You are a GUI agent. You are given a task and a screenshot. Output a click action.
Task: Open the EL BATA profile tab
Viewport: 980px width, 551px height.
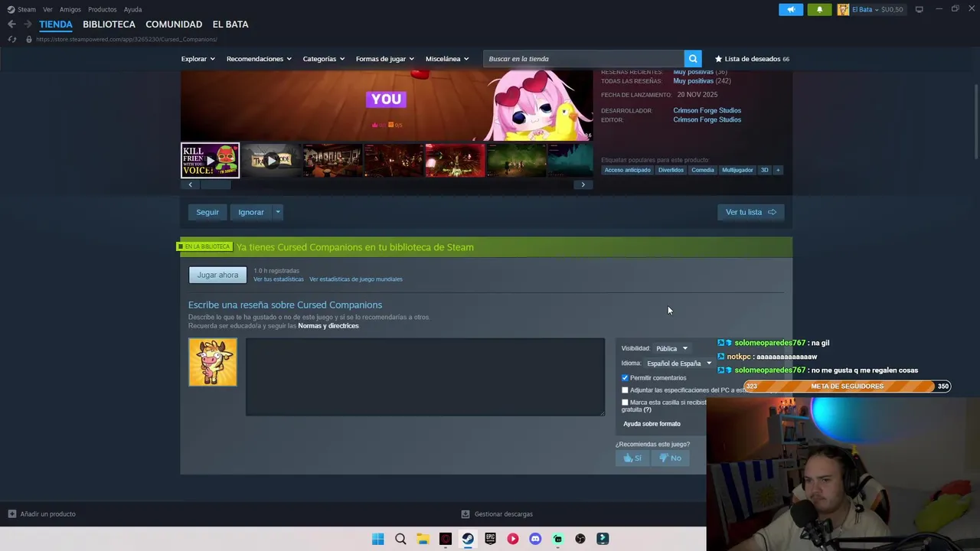click(x=230, y=24)
